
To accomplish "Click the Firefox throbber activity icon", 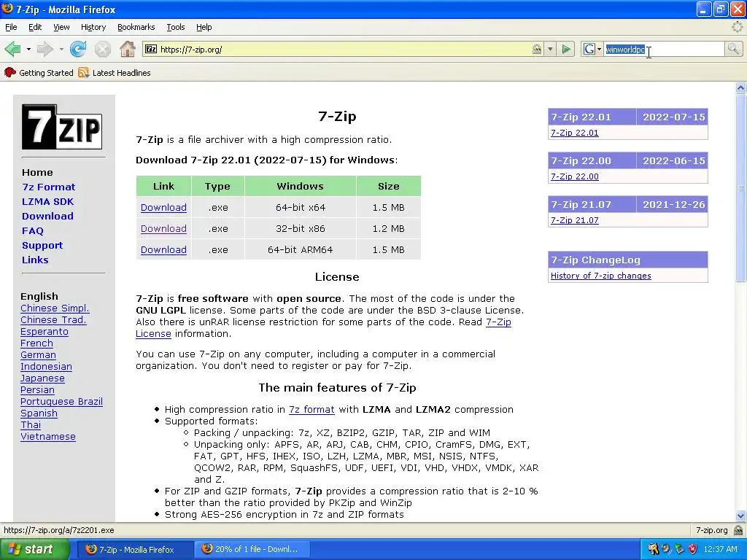I will click(x=737, y=27).
